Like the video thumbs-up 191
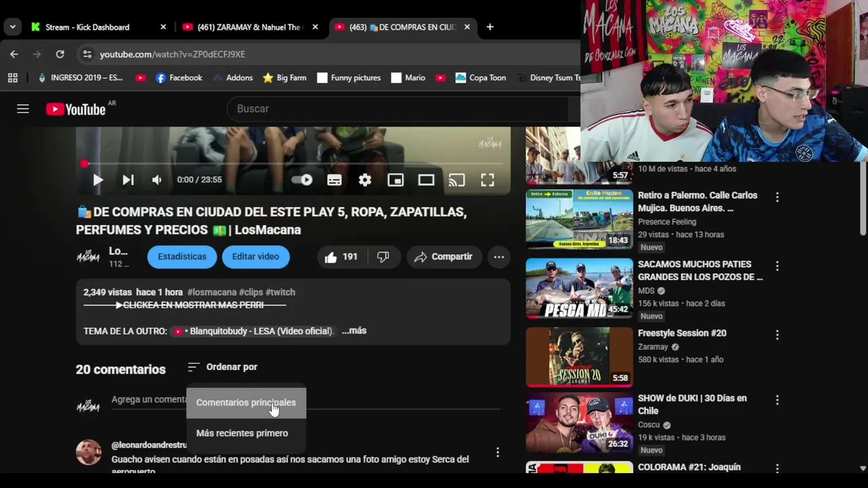 [x=341, y=257]
